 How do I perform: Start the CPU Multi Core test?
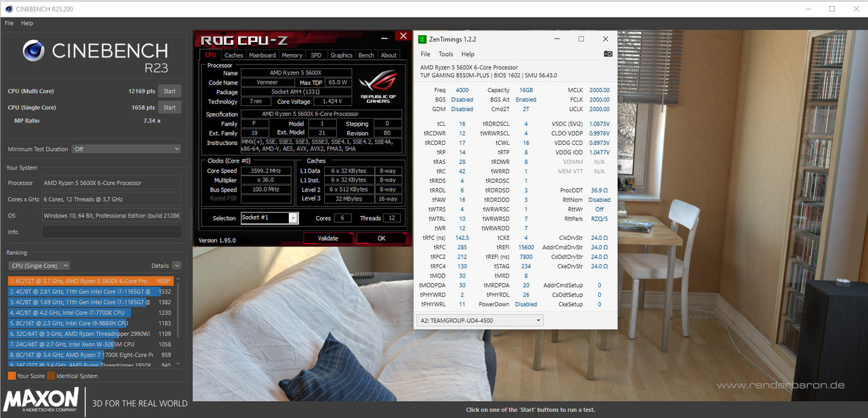pos(170,91)
